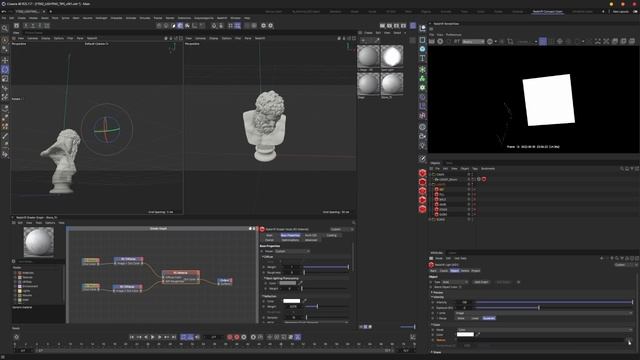The height and width of the screenshot is (360, 640).
Task: Select the Quadratic decay option
Action: [x=489, y=318]
